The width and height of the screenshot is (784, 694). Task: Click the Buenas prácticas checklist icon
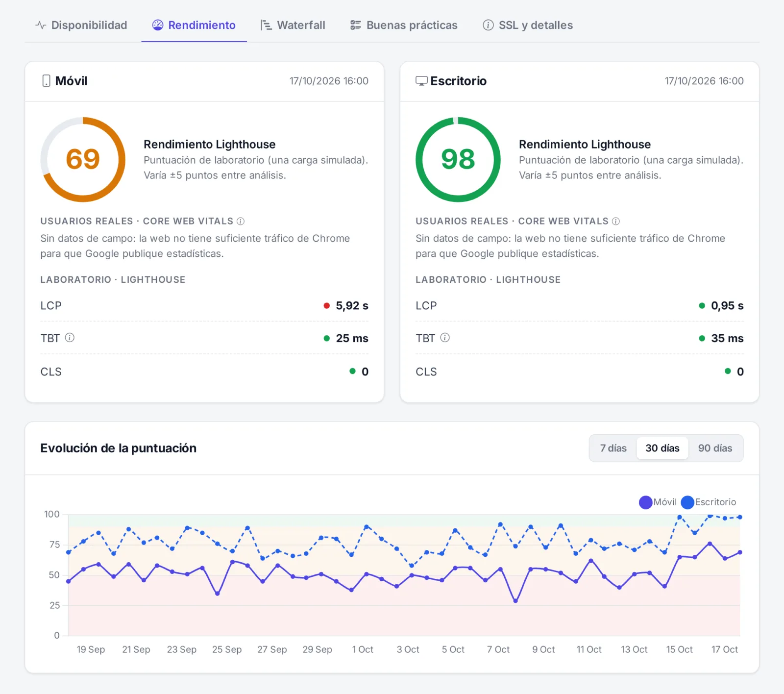[356, 25]
